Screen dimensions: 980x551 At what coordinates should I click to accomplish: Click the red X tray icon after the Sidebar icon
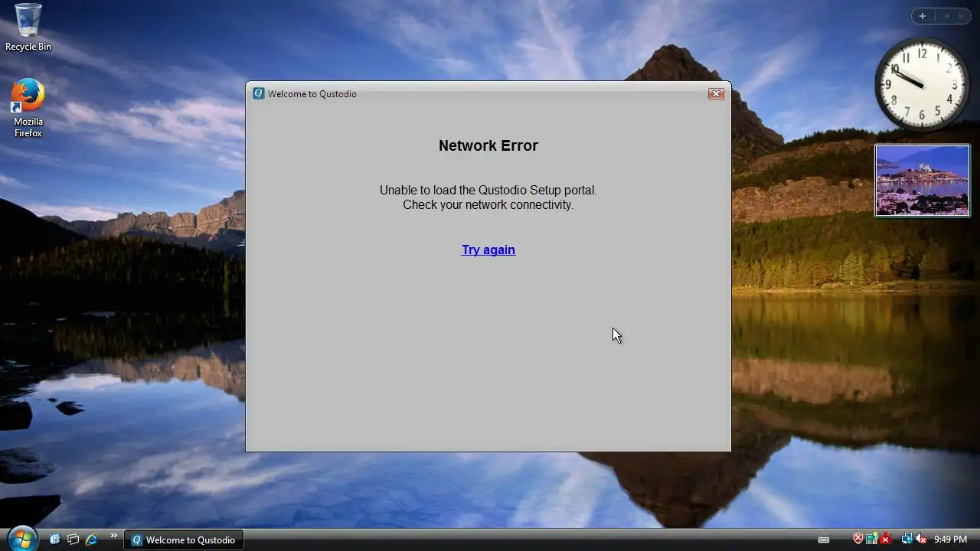(886, 539)
